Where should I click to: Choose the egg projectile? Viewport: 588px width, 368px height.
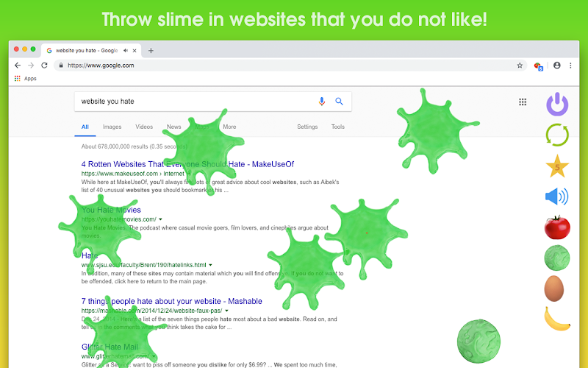554,289
